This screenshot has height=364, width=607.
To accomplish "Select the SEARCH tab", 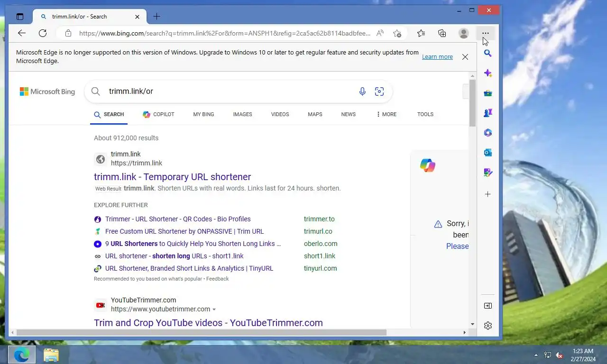I will [109, 114].
